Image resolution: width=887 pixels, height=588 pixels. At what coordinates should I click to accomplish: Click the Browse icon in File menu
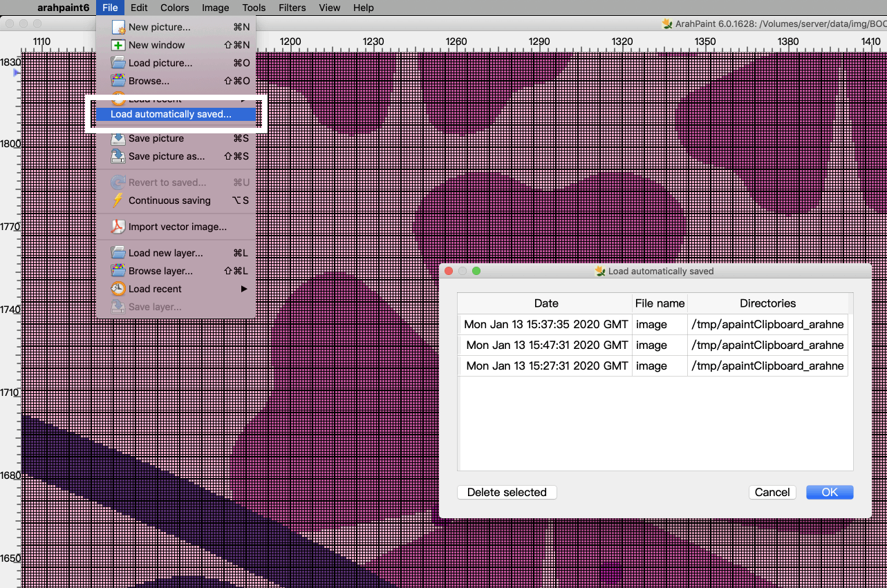point(118,81)
